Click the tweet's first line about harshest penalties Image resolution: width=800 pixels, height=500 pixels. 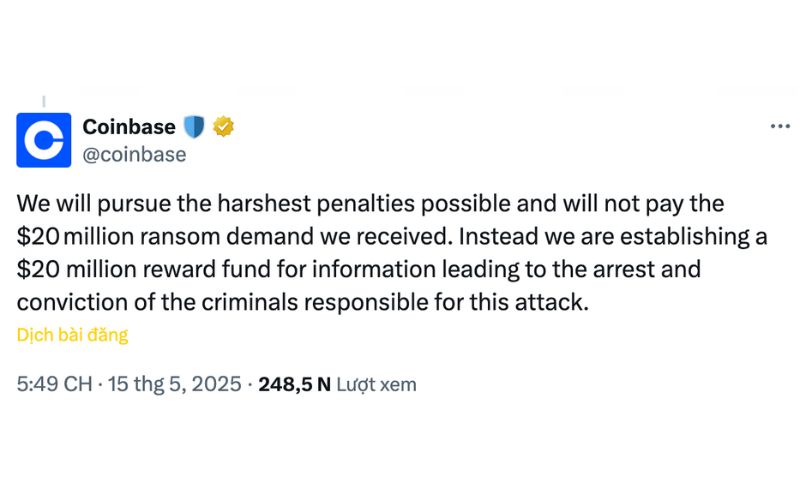click(370, 204)
